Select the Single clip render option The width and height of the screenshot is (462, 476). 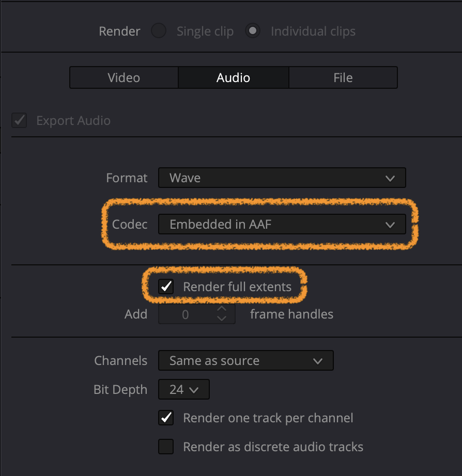tap(159, 30)
